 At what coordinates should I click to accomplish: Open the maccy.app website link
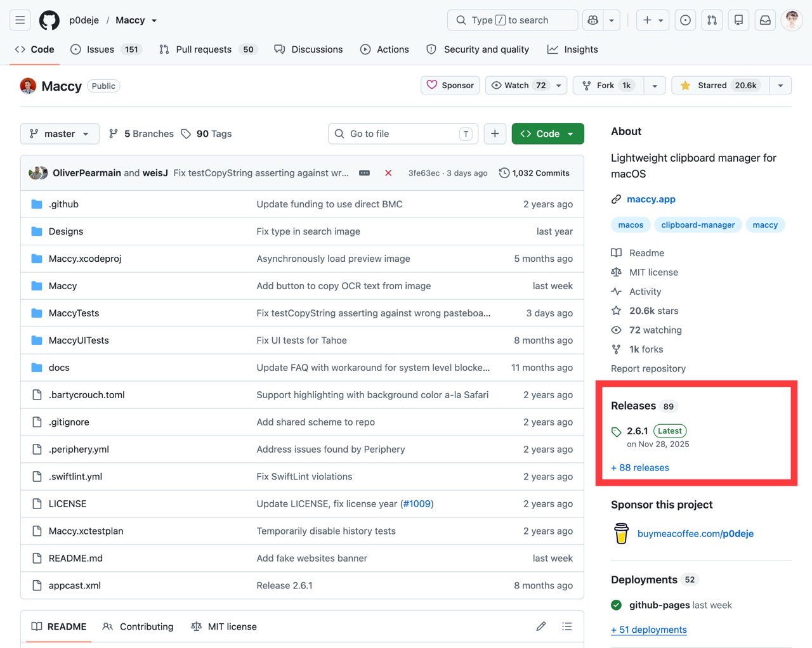point(651,199)
